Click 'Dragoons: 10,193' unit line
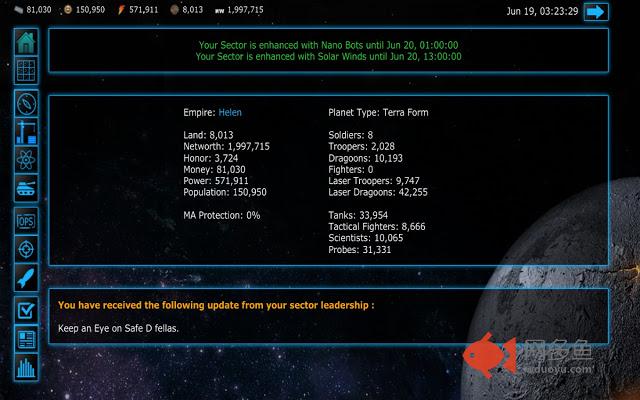The height and width of the screenshot is (400, 640). (x=365, y=158)
